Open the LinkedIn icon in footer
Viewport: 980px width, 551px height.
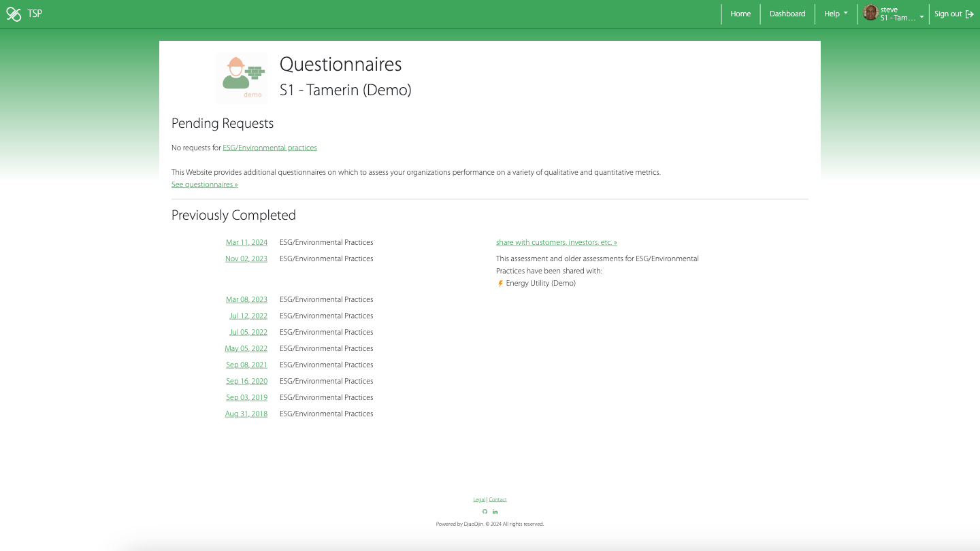tap(495, 512)
